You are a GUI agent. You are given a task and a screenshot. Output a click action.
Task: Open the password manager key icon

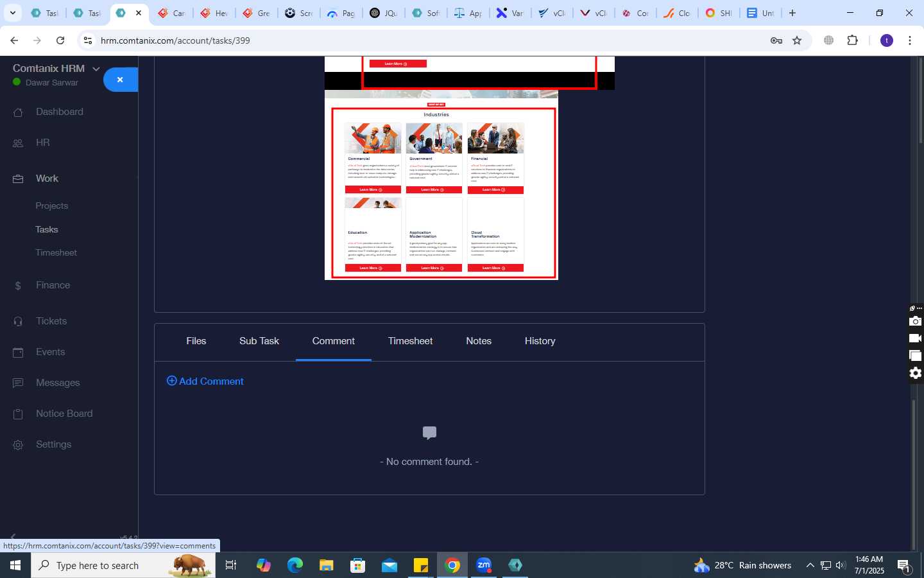[776, 40]
